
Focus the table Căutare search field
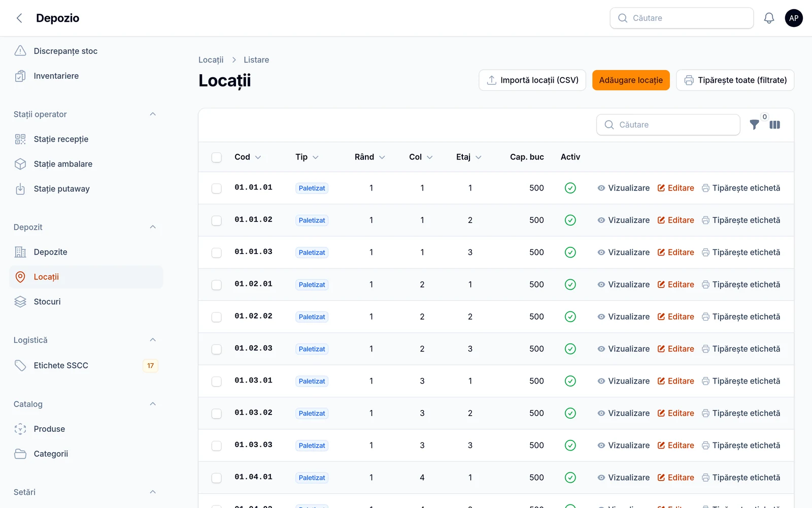pos(668,124)
